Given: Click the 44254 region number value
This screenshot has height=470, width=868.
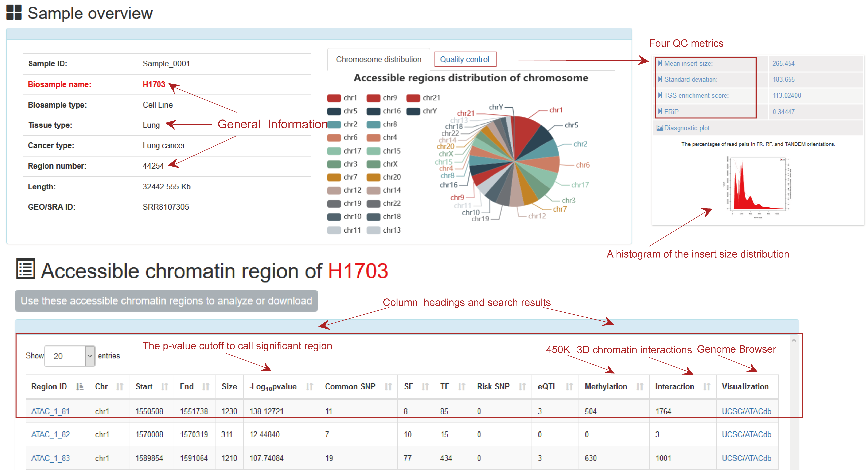Looking at the screenshot, I should coord(153,166).
